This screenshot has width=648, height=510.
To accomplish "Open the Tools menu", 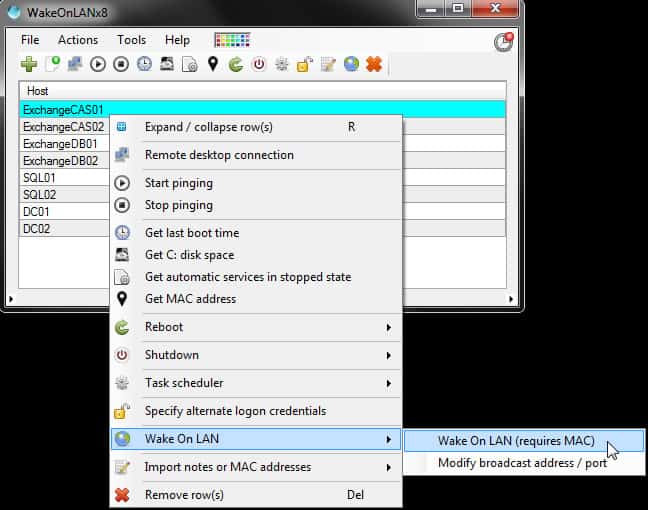I will tap(131, 40).
